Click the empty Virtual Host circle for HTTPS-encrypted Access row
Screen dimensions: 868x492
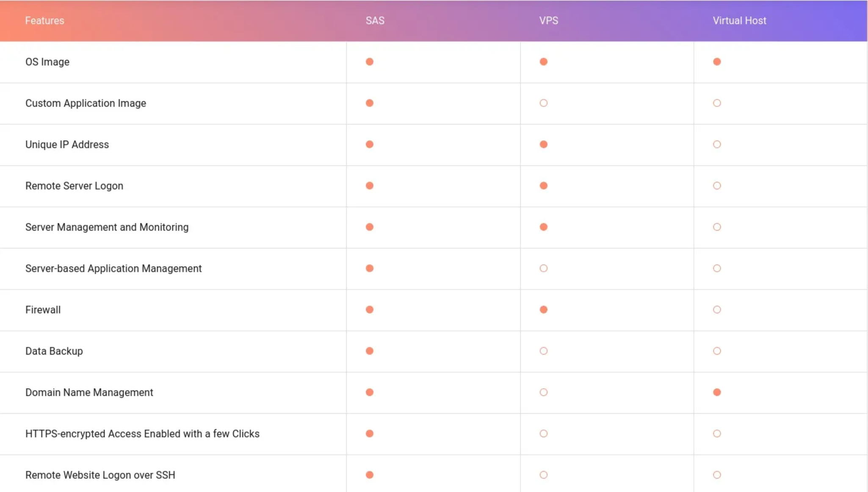tap(717, 434)
